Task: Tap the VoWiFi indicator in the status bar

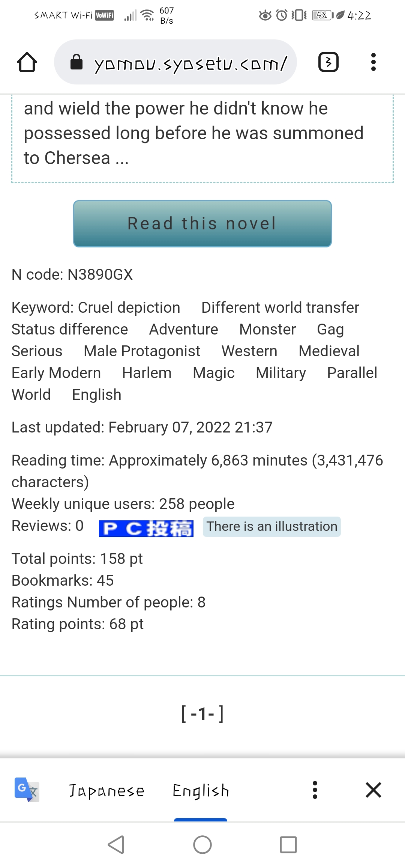Action: pos(105,15)
